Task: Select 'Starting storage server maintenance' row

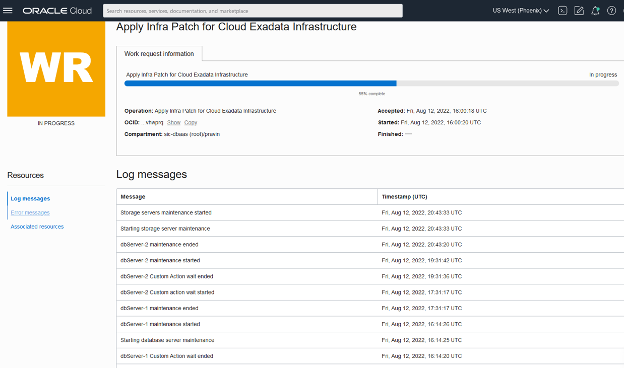Action: pyautogui.click(x=370, y=229)
